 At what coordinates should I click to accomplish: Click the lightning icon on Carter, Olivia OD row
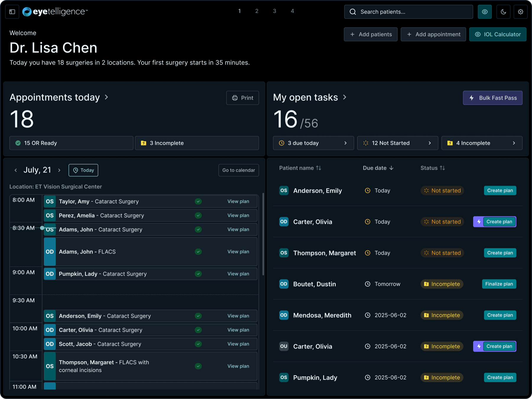click(x=479, y=222)
